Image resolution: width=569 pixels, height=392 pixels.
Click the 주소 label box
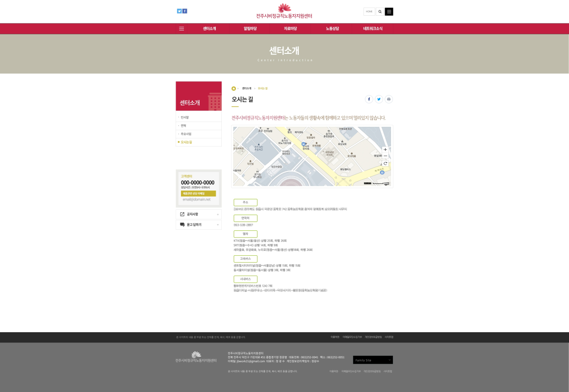245,202
